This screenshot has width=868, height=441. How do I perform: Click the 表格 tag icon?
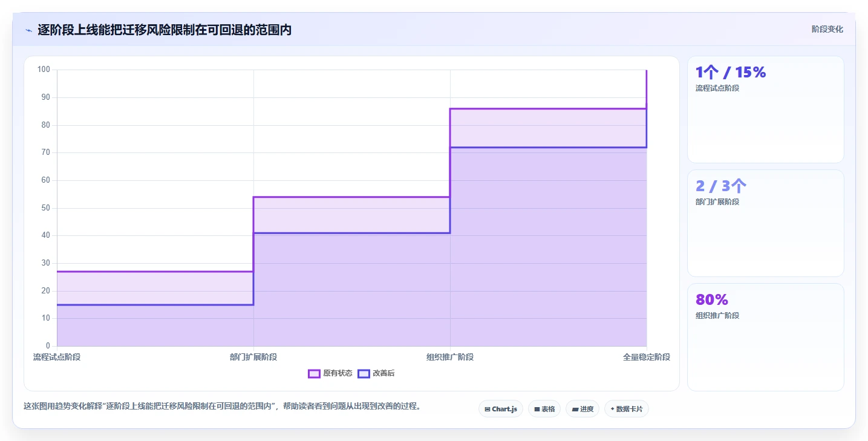(x=537, y=410)
